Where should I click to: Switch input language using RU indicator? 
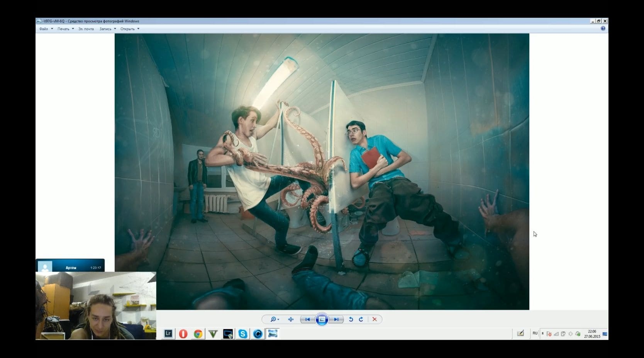535,333
